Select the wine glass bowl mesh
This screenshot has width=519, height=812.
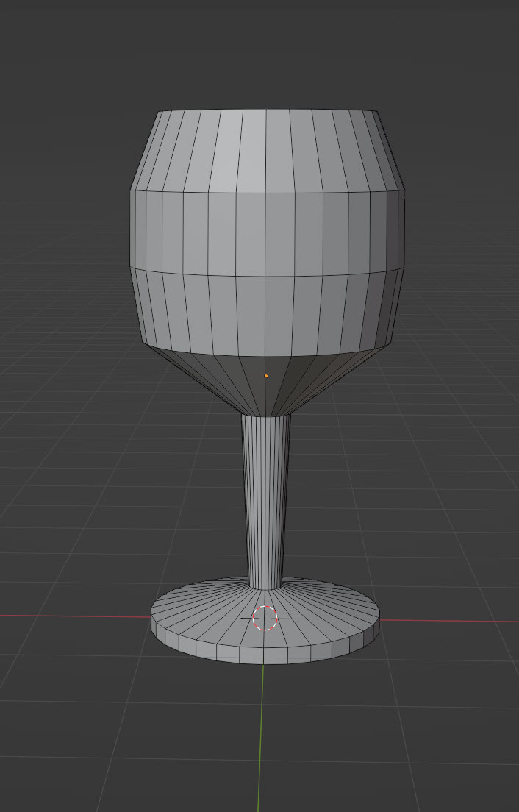(267, 262)
